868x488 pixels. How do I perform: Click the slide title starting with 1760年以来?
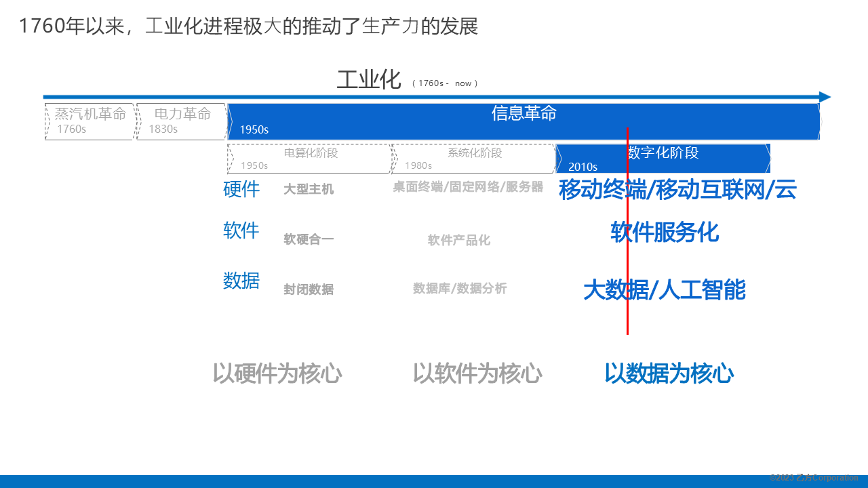pyautogui.click(x=248, y=26)
